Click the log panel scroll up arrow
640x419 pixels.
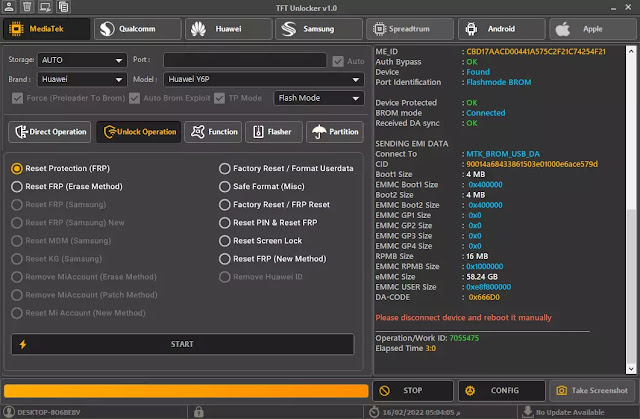(631, 51)
